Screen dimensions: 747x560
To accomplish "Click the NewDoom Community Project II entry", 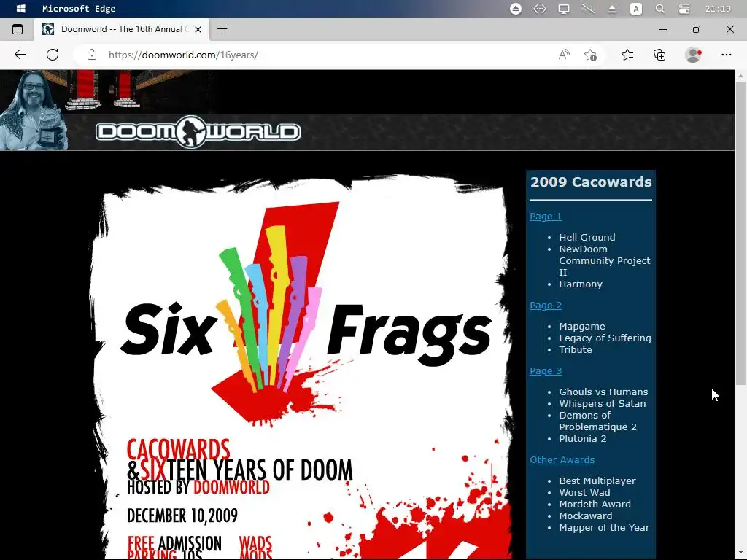I will pos(605,260).
